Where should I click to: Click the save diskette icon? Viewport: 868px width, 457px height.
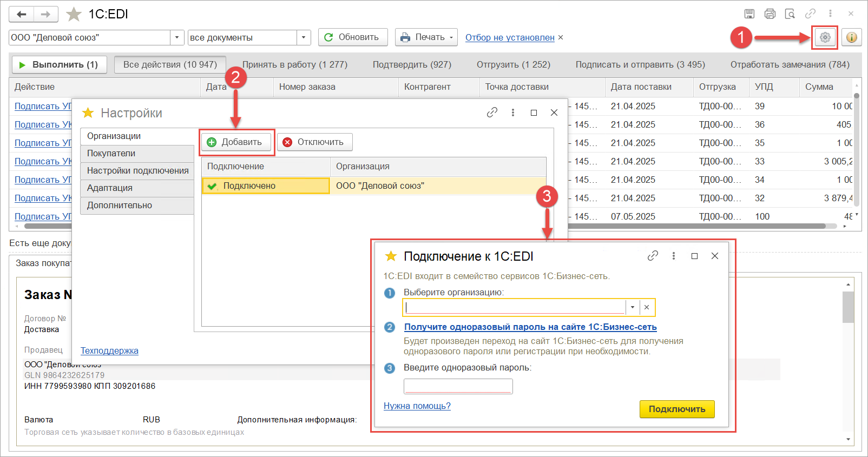click(x=749, y=14)
